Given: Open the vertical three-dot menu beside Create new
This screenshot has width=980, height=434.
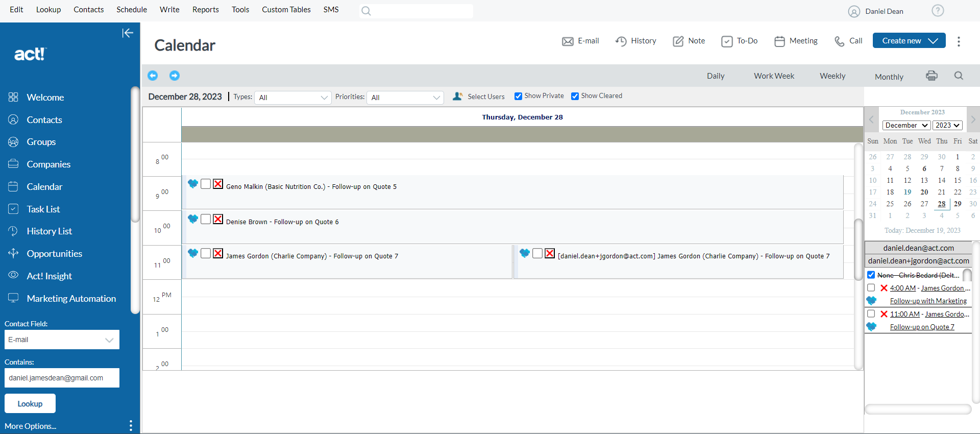Looking at the screenshot, I should click(959, 41).
